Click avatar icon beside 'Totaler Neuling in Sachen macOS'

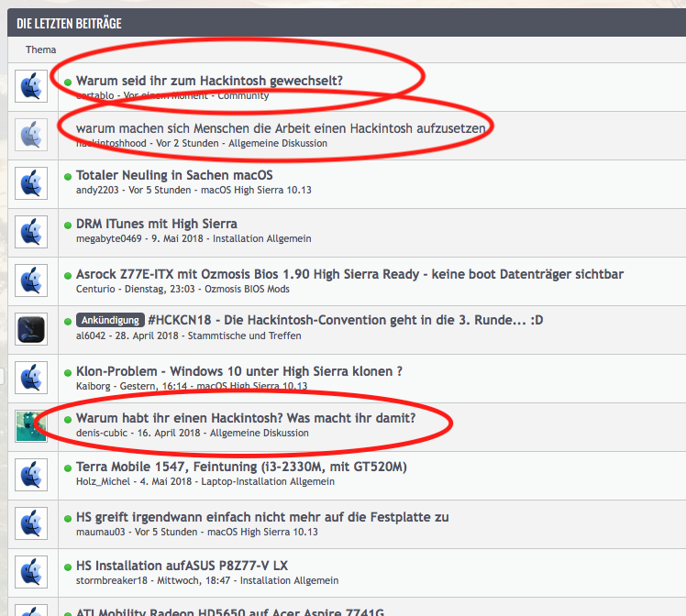[31, 183]
